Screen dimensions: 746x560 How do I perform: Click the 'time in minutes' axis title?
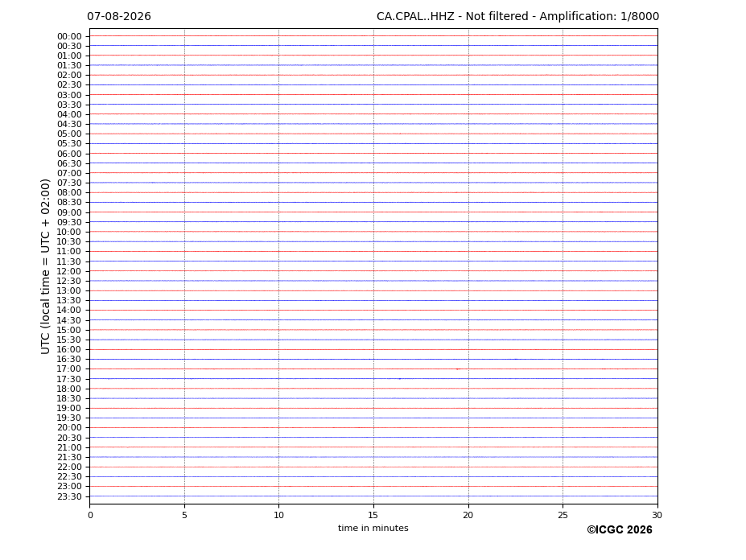click(373, 528)
